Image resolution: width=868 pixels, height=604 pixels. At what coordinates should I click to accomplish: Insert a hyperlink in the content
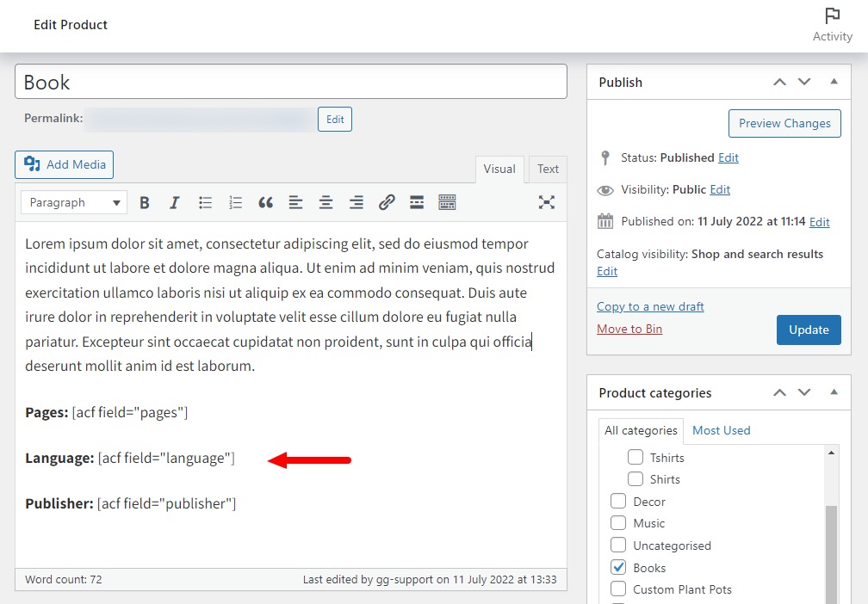(x=386, y=202)
